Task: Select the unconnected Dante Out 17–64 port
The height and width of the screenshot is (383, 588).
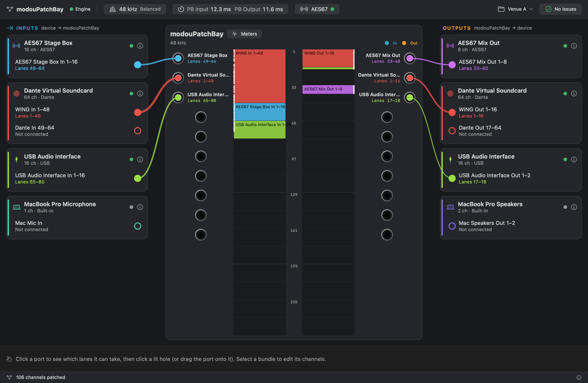Action: tap(452, 131)
